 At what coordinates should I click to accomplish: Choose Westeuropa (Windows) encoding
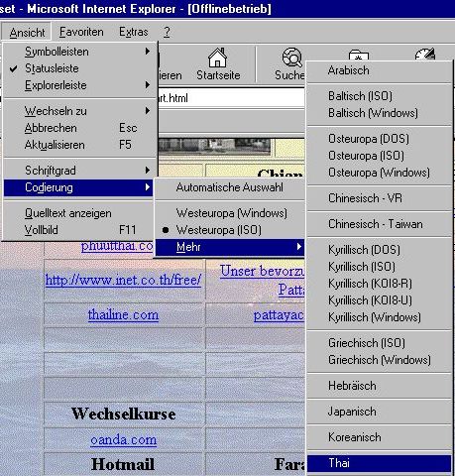point(229,213)
